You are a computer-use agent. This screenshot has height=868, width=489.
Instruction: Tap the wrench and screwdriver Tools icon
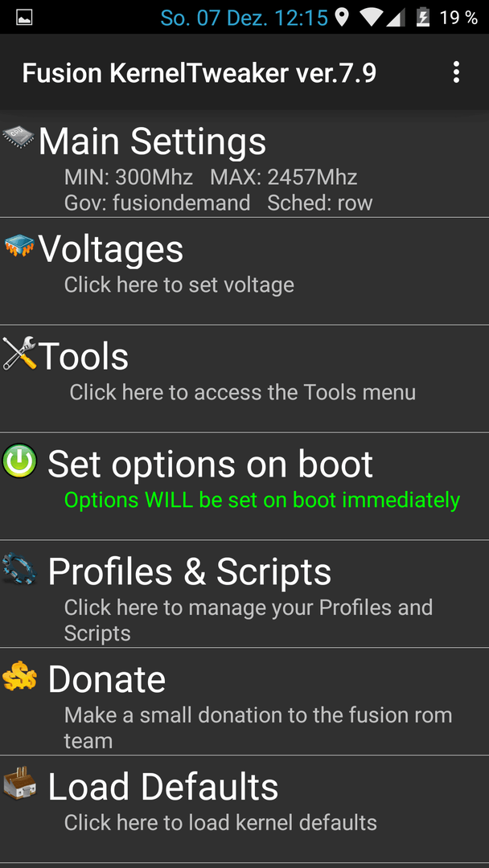point(19,353)
